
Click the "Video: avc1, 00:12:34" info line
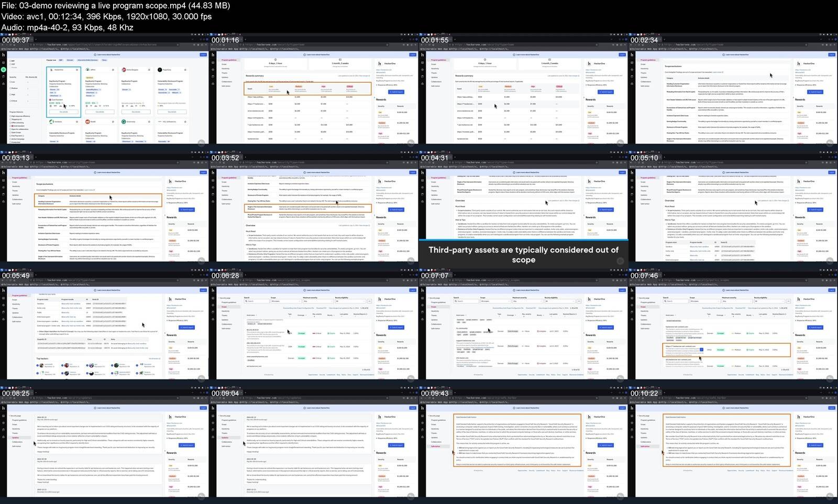tap(107, 16)
